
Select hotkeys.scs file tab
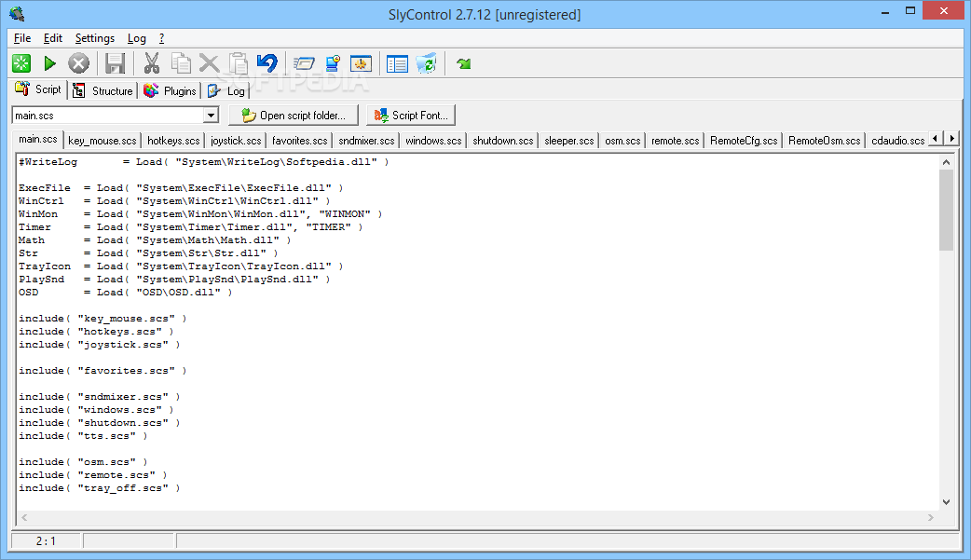point(173,141)
